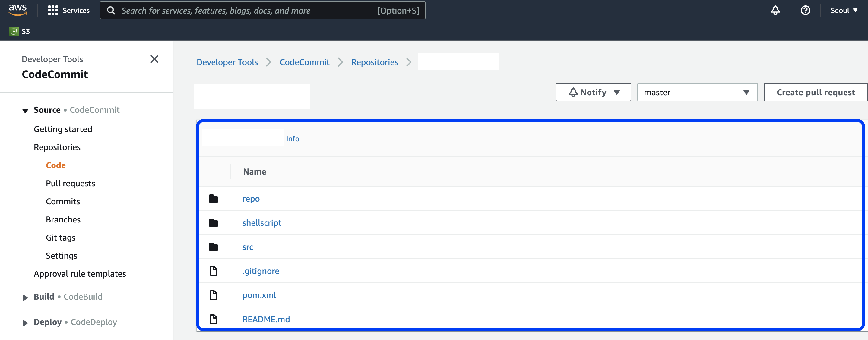This screenshot has height=340, width=868.
Task: Expand the Deploy CodeDeploy section
Action: tap(25, 323)
